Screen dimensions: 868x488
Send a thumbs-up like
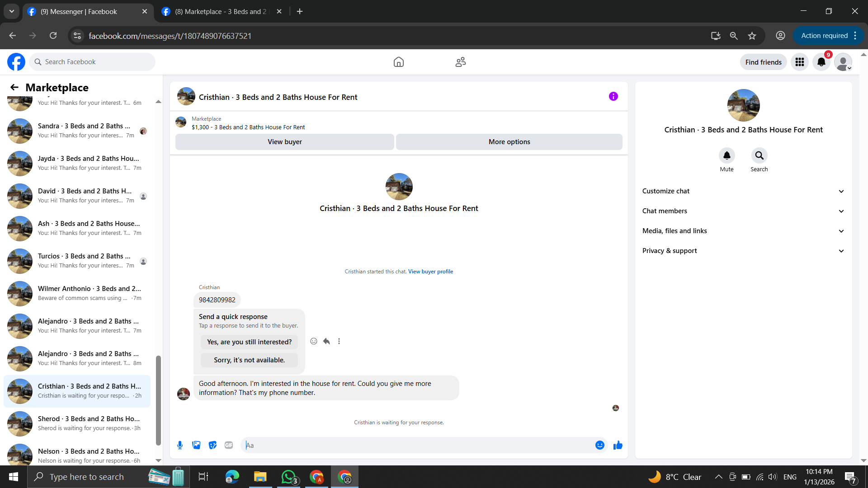tap(618, 446)
